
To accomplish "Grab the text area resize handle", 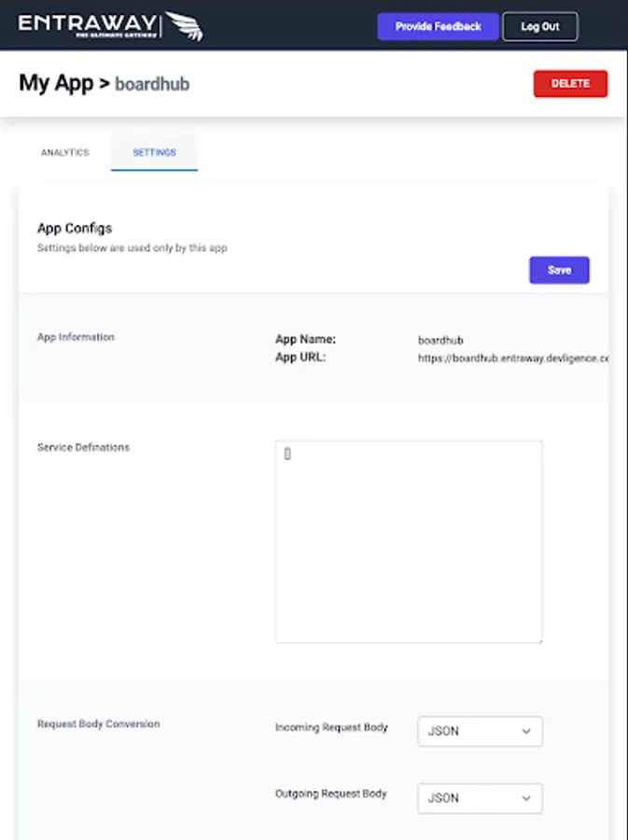I will click(538, 638).
